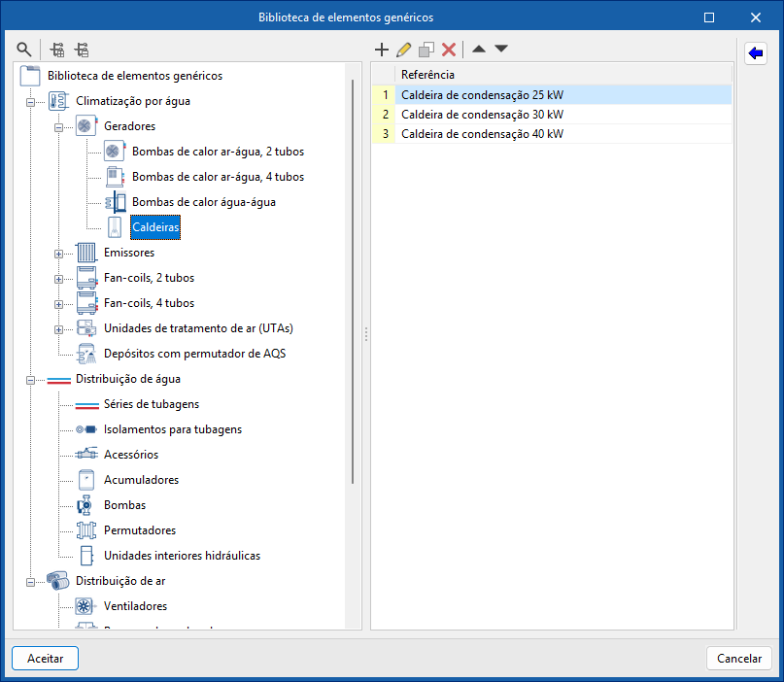Screen dimensions: 784x682
Task: Click the add new element plus icon
Action: coord(382,49)
